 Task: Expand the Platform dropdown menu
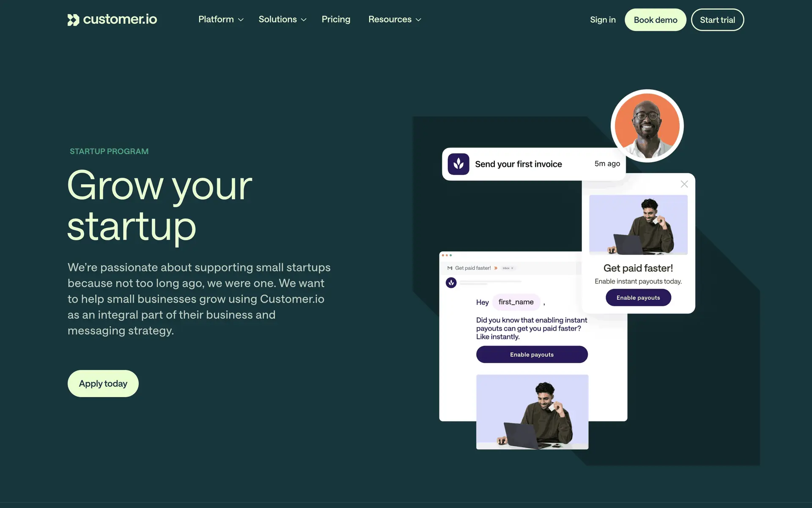[221, 19]
